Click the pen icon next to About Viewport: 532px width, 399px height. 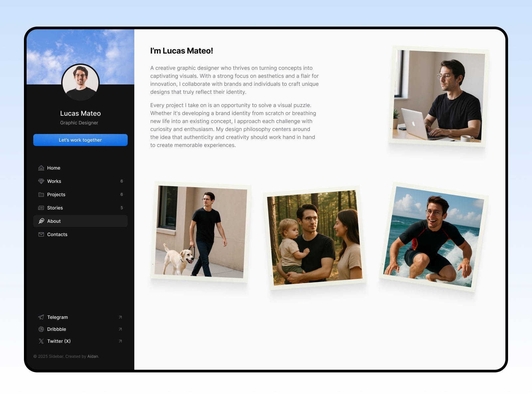[41, 221]
